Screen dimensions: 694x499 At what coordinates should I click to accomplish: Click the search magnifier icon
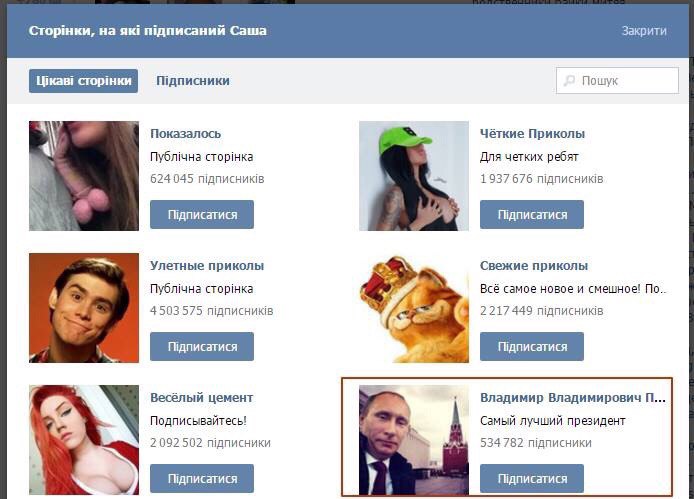coord(569,81)
